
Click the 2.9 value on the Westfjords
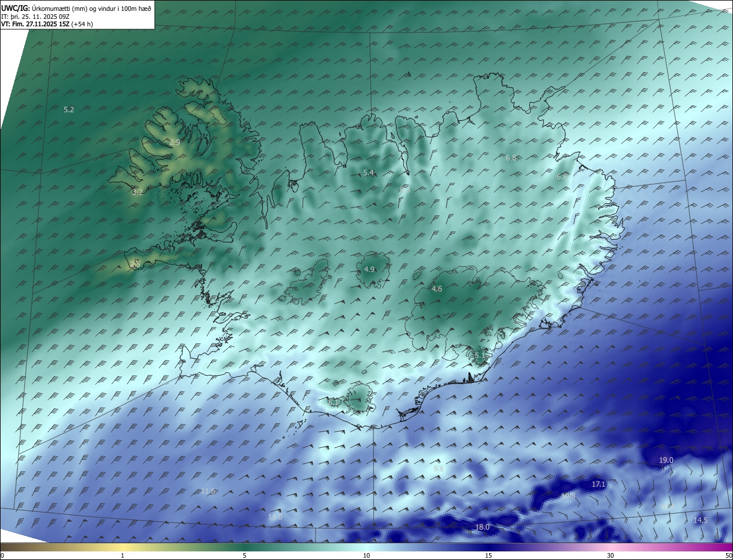(175, 142)
